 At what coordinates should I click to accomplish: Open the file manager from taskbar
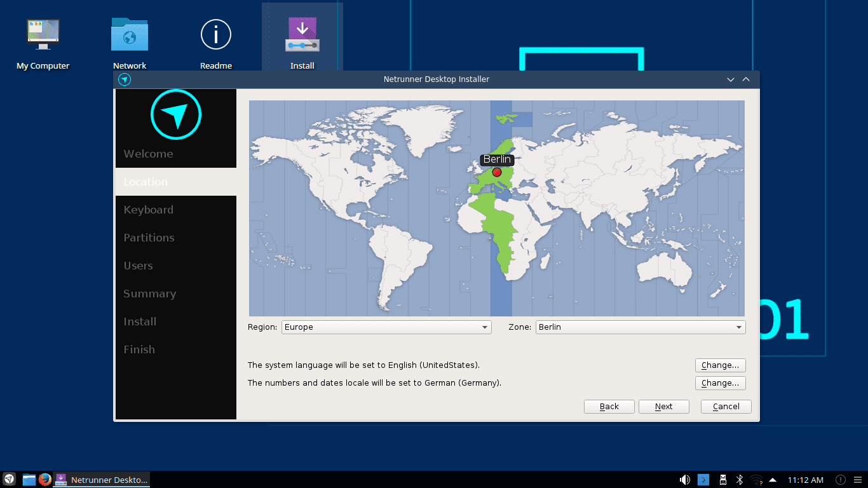click(29, 480)
